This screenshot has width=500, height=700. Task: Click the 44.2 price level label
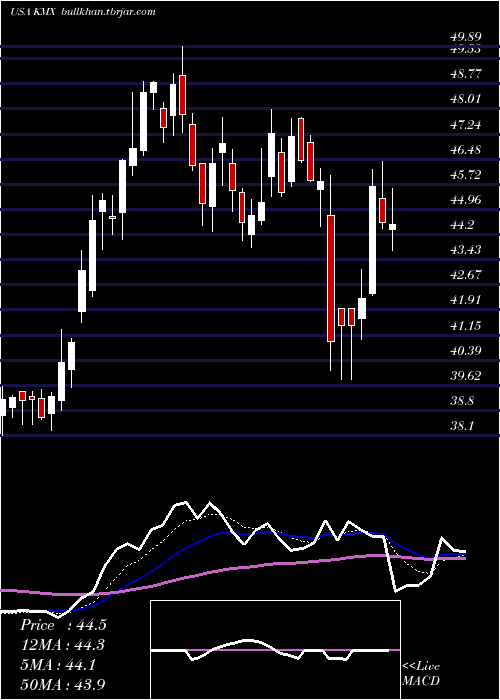(463, 225)
